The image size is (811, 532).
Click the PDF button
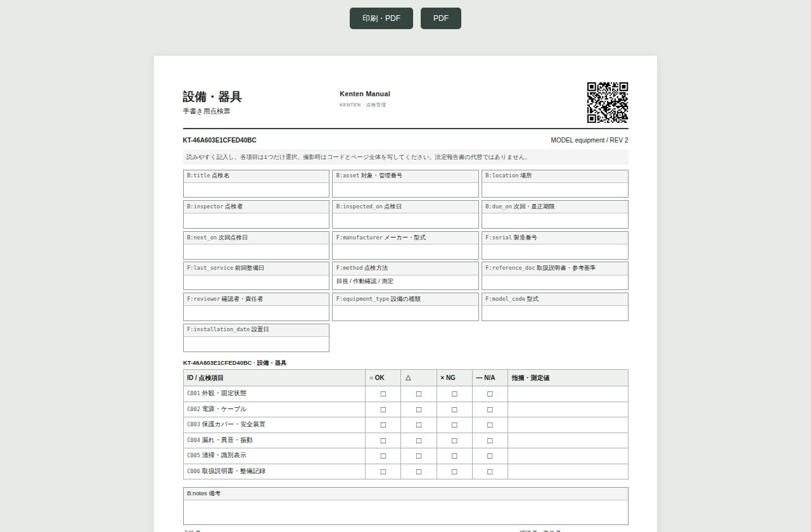441,18
